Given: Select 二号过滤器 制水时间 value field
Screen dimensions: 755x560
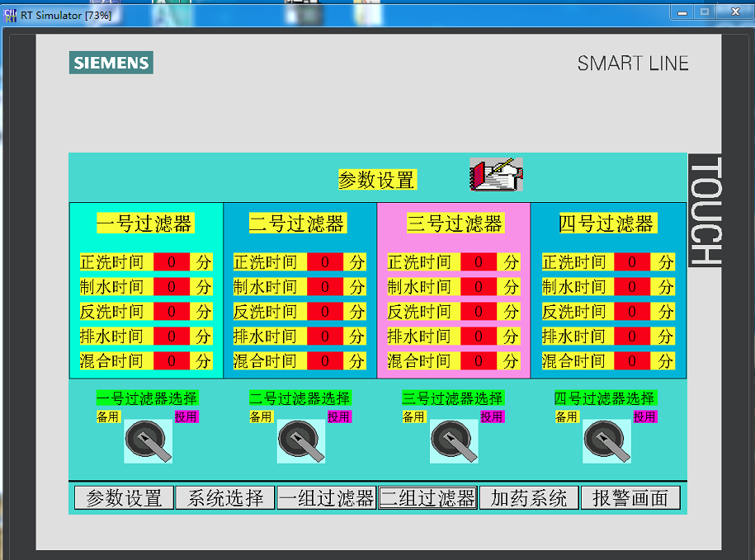Looking at the screenshot, I should 325,287.
